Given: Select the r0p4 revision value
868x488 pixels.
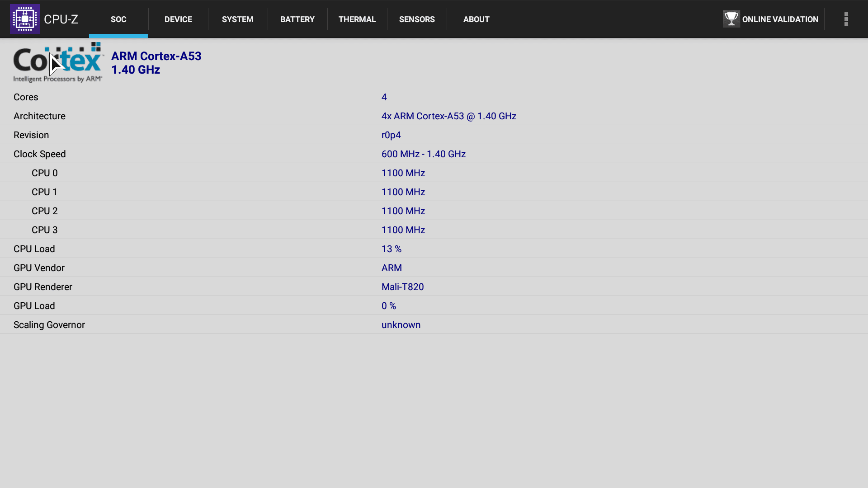Looking at the screenshot, I should point(391,135).
